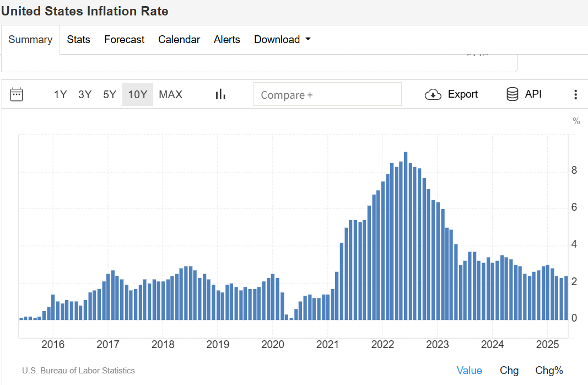The width and height of the screenshot is (588, 385).
Task: Expand the Download dropdown menu
Action: click(x=282, y=39)
